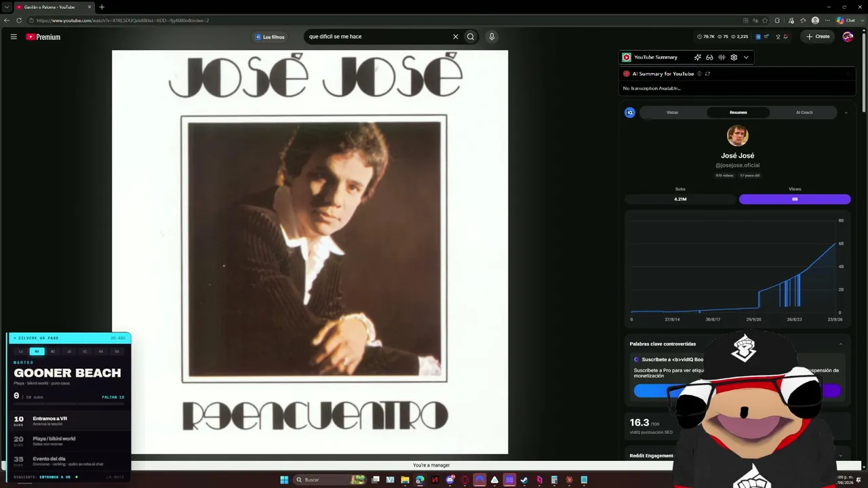Open a new browser tab
Image resolution: width=868 pixels, height=488 pixels.
tap(102, 7)
